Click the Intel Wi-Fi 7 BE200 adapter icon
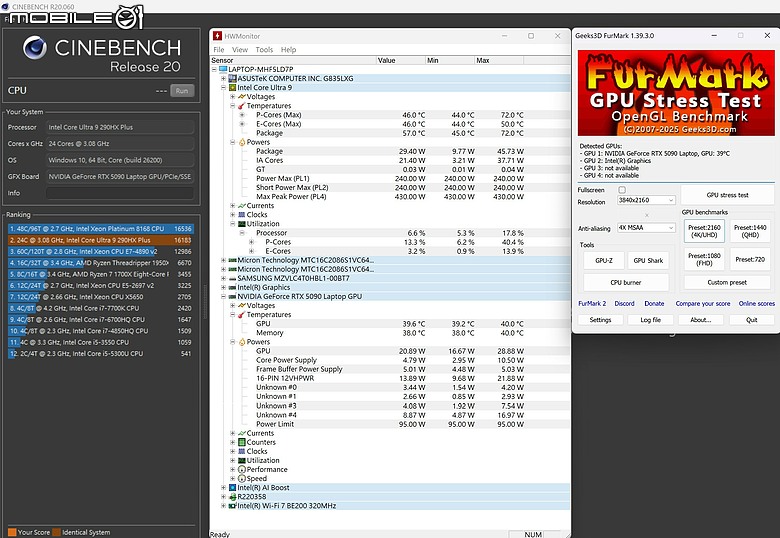This screenshot has height=538, width=780. (232, 506)
